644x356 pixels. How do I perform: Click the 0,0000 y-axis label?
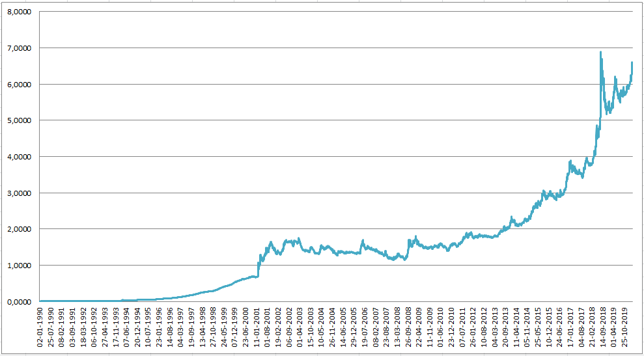click(18, 301)
